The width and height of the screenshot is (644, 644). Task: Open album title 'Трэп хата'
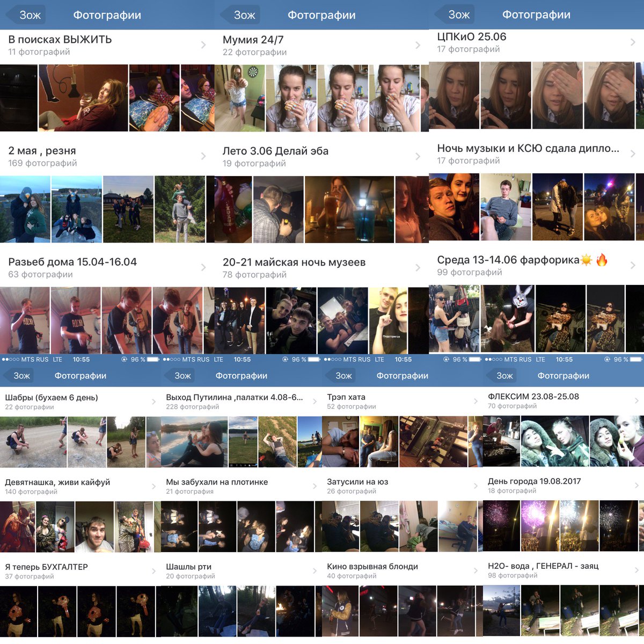point(346,397)
